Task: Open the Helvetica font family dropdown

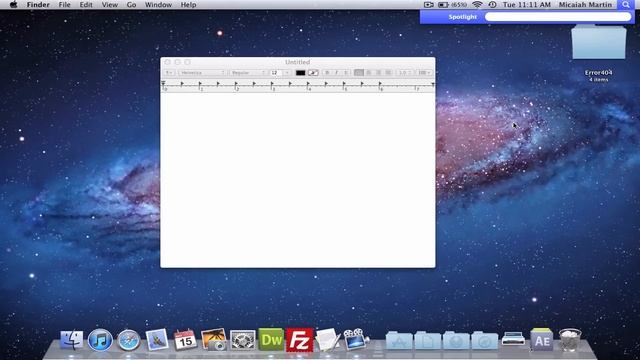Action: pos(202,73)
